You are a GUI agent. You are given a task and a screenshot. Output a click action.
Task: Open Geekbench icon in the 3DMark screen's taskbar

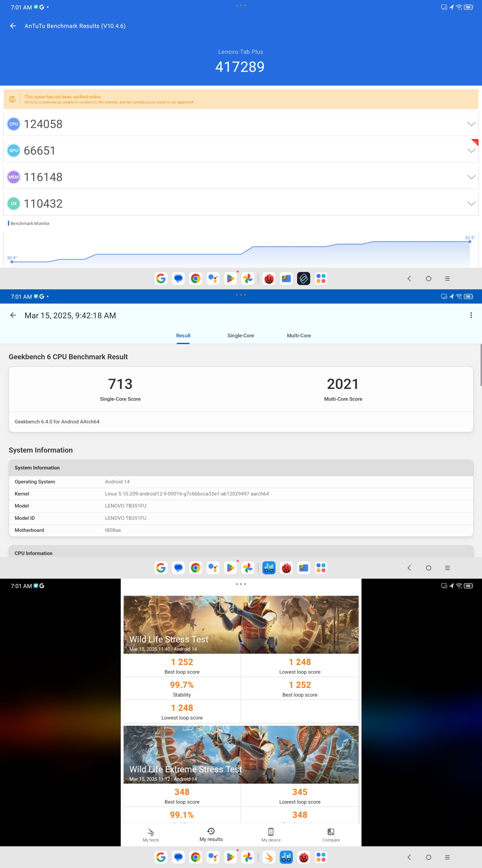coord(286,857)
